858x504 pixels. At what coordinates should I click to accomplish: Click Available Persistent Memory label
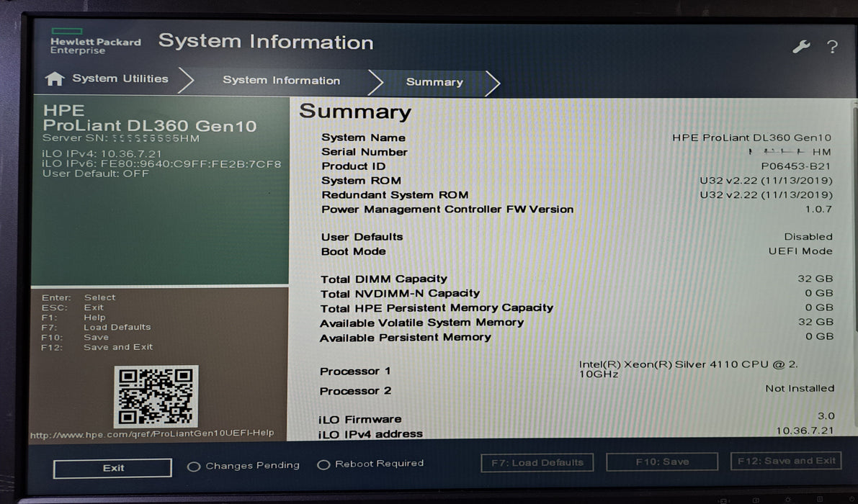click(x=405, y=338)
